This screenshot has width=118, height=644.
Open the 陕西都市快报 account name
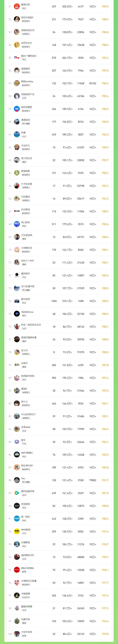click(x=28, y=376)
